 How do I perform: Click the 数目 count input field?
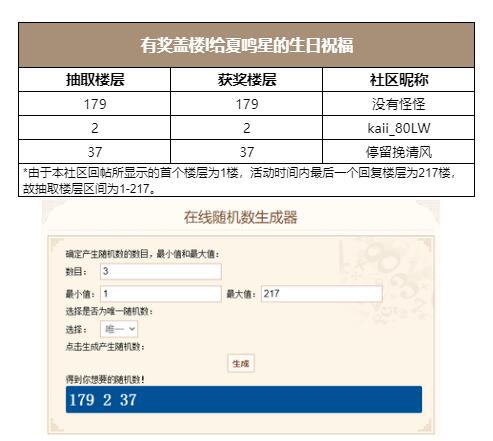click(161, 271)
